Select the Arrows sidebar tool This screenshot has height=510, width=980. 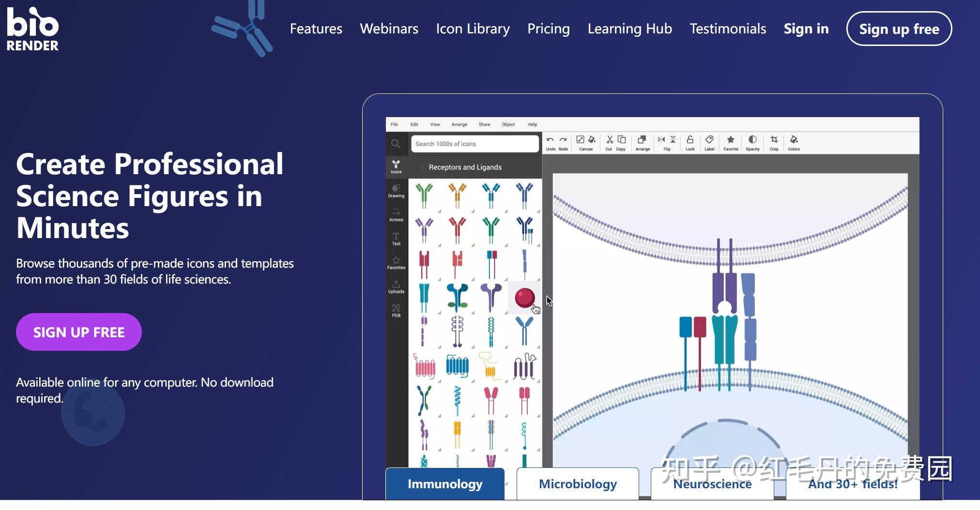click(396, 215)
